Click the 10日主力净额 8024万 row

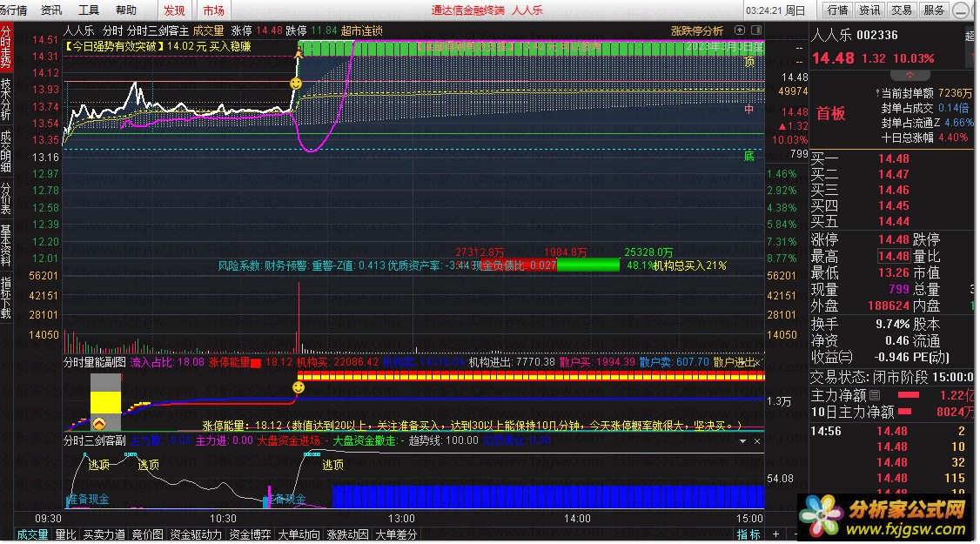pyautogui.click(x=893, y=412)
